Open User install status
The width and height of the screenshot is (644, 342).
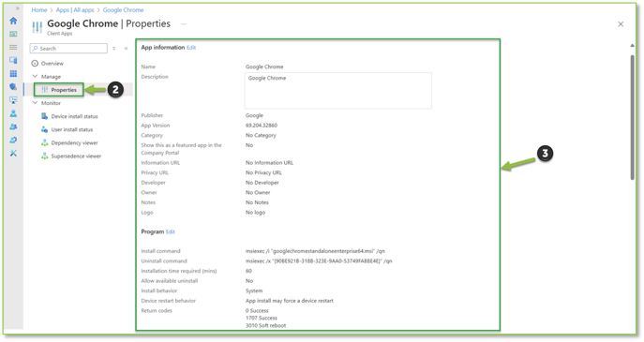tap(72, 129)
